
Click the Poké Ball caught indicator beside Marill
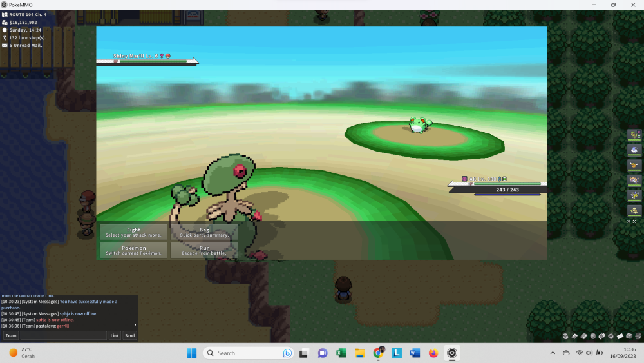(x=167, y=56)
